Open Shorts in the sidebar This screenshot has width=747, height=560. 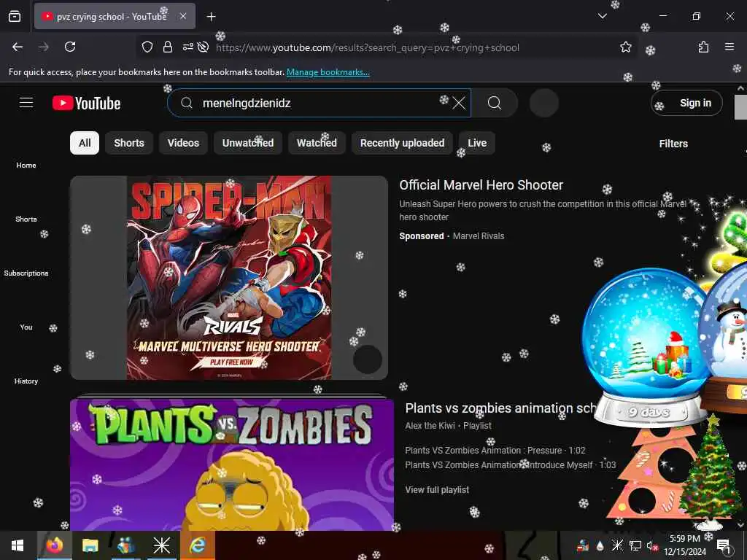click(x=26, y=219)
